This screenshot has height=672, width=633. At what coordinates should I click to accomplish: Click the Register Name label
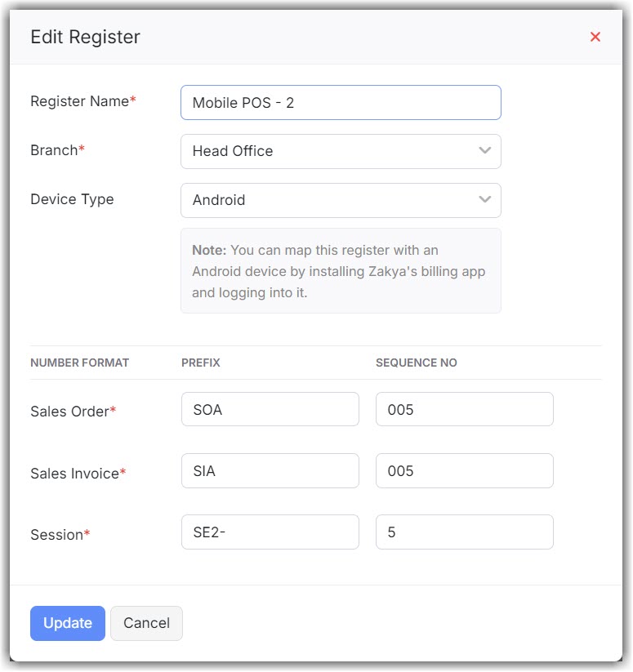click(80, 101)
